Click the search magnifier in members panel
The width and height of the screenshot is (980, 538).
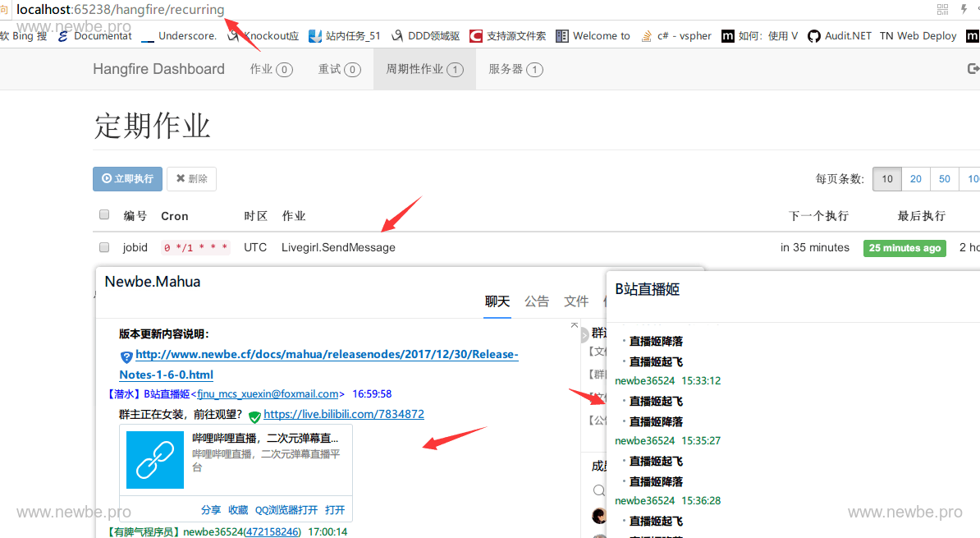[599, 491]
